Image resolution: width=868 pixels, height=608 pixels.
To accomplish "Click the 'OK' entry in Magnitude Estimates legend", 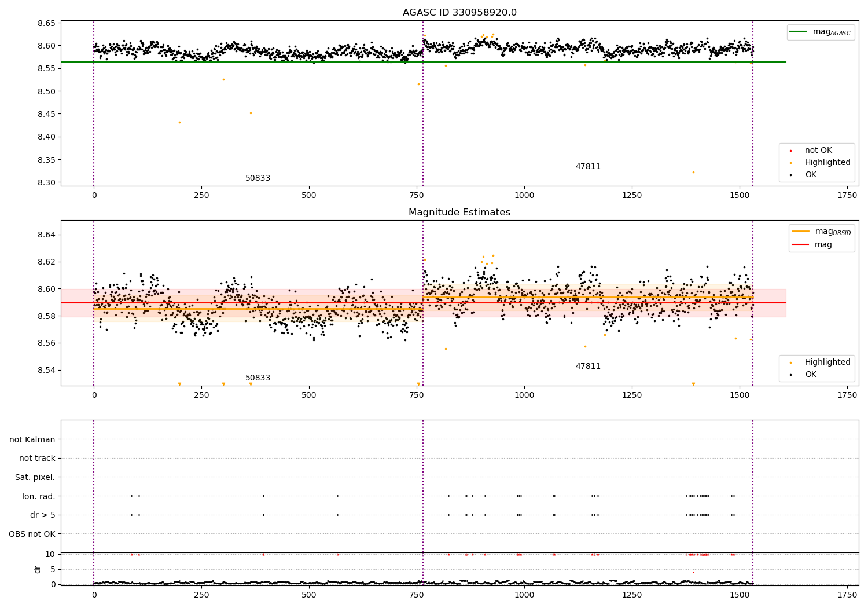I will [x=811, y=375].
